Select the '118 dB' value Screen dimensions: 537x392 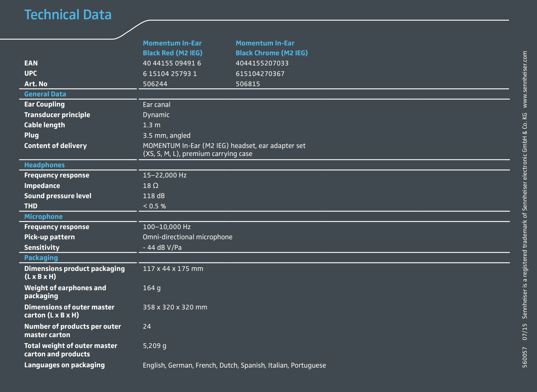(154, 196)
